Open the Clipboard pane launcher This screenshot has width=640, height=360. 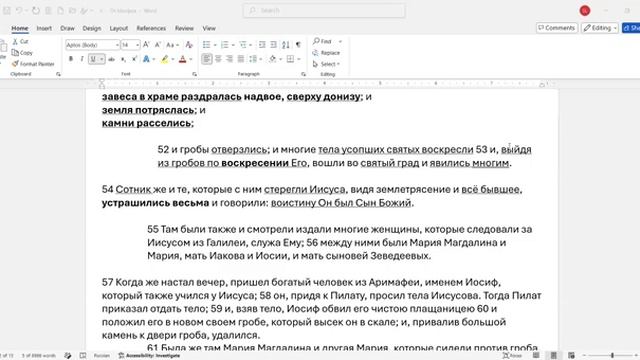58,74
